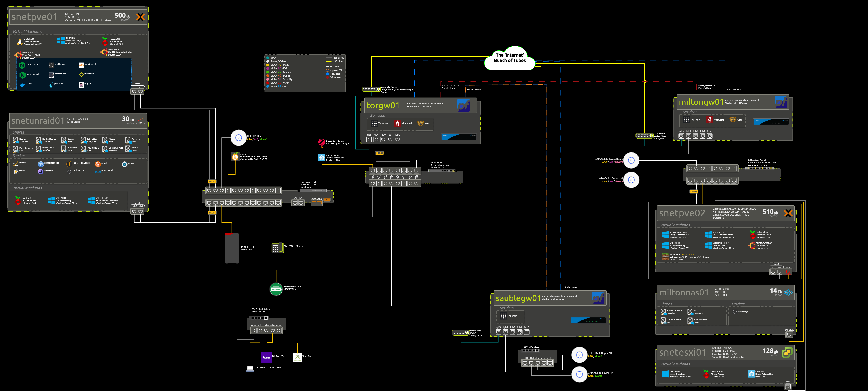Select the yellow VLAN 10 Main legend dot
Image resolution: width=868 pixels, height=391 pixels.
pos(268,65)
